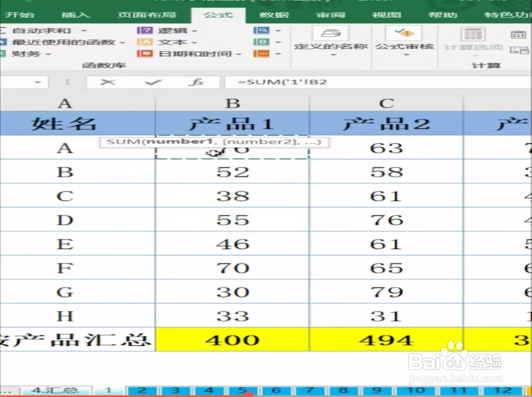
Task: Expand the 文本 dropdown arrow
Action: click(x=195, y=43)
